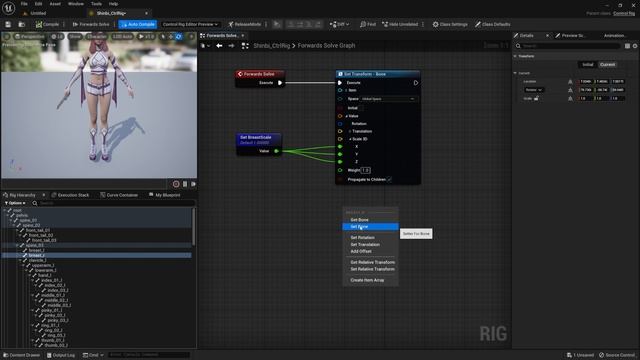Open the File menu
The height and width of the screenshot is (360, 640).
pyautogui.click(x=24, y=4)
